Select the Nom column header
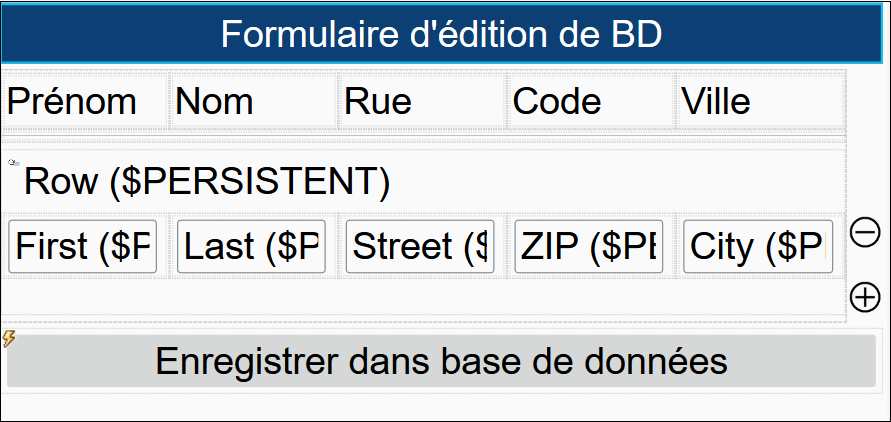The image size is (891, 422). point(214,101)
